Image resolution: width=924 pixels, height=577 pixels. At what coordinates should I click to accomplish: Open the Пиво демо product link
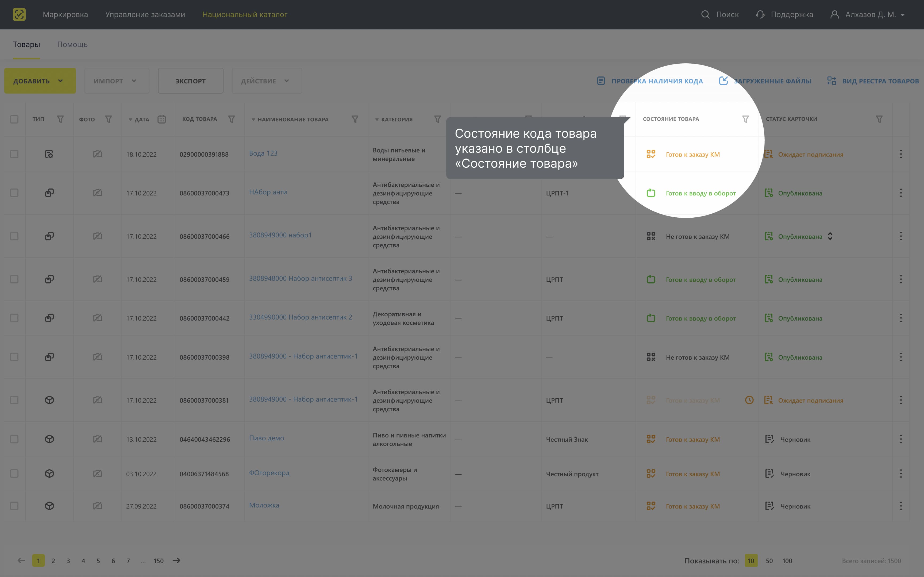click(267, 438)
